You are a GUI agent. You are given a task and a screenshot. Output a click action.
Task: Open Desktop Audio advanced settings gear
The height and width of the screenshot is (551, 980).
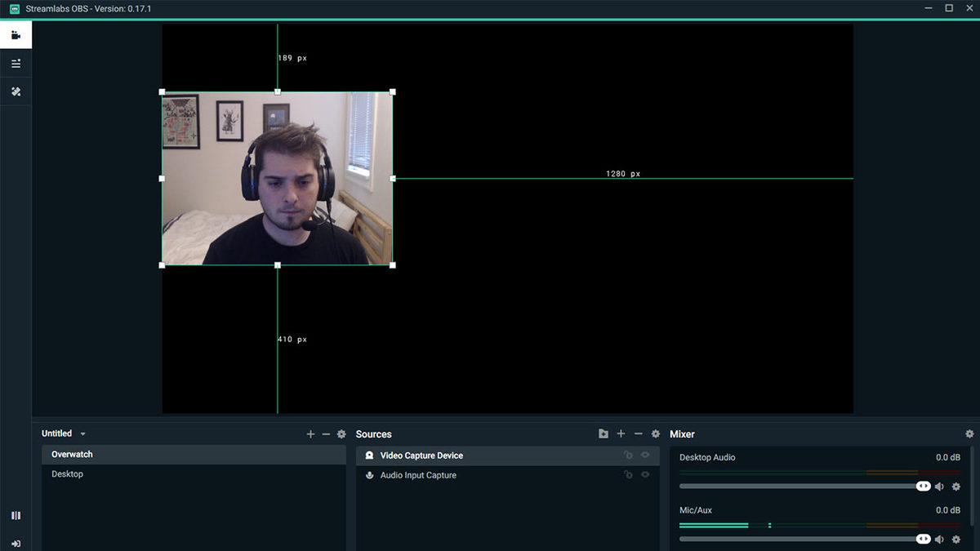[955, 486]
